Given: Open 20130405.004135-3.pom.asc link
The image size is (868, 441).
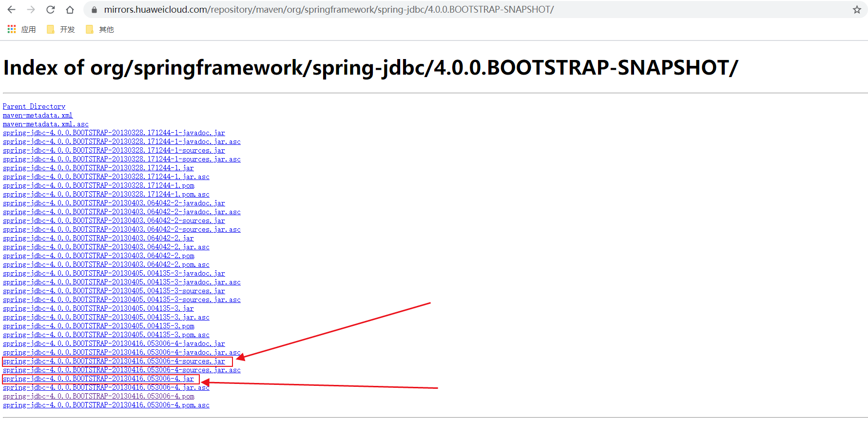Looking at the screenshot, I should [x=106, y=335].
